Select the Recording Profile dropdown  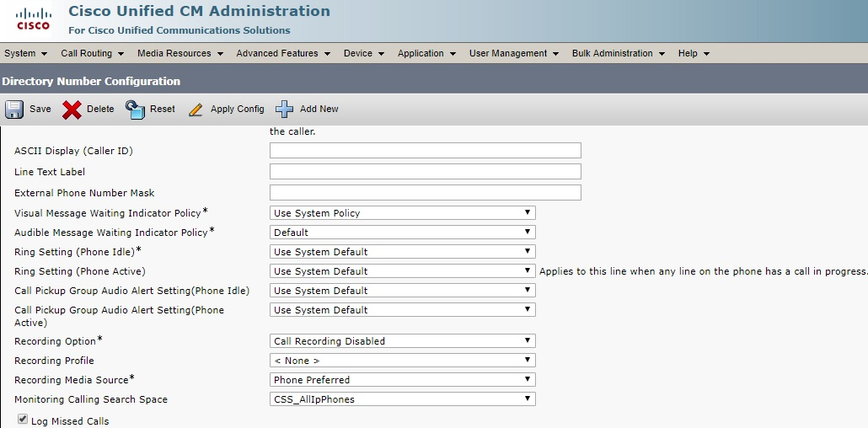(x=402, y=361)
